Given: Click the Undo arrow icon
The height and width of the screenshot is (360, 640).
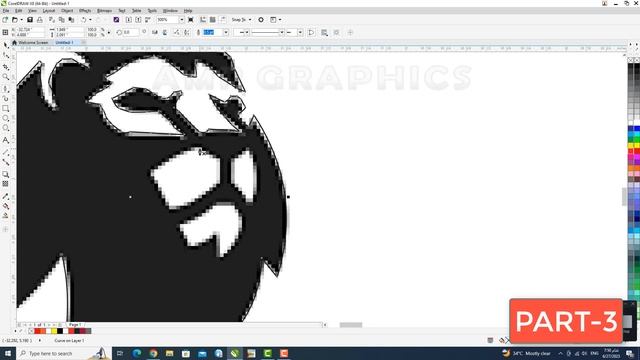Looking at the screenshot, I should click(84, 20).
